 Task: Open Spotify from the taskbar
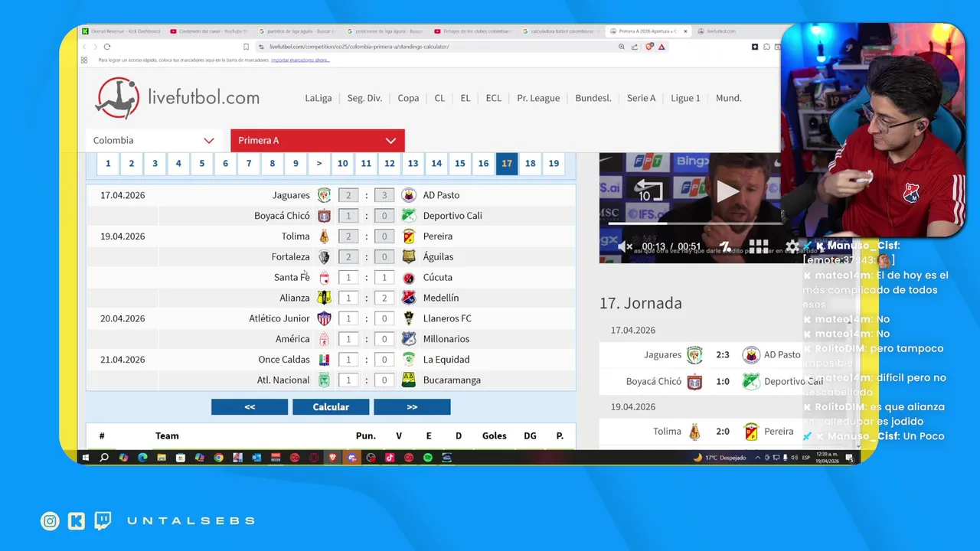click(428, 458)
